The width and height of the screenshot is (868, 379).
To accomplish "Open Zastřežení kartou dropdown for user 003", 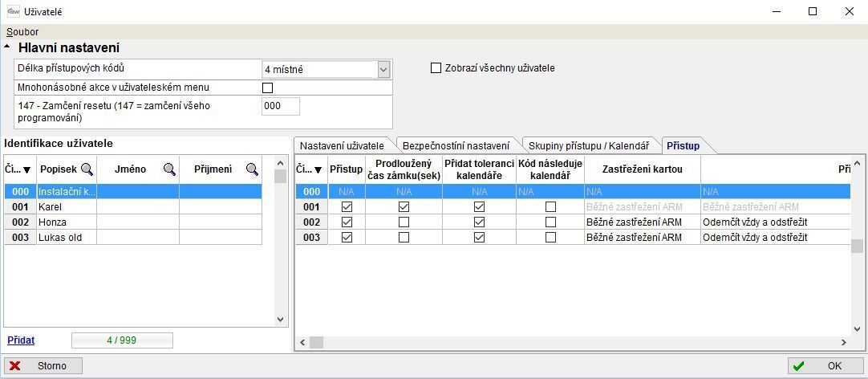I will pyautogui.click(x=642, y=238).
